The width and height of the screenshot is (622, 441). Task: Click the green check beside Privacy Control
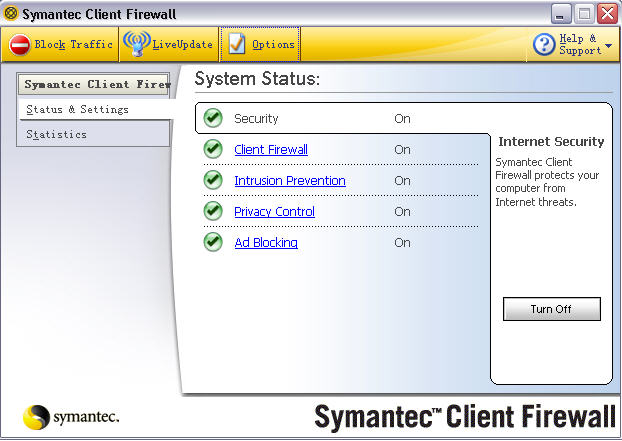point(213,212)
